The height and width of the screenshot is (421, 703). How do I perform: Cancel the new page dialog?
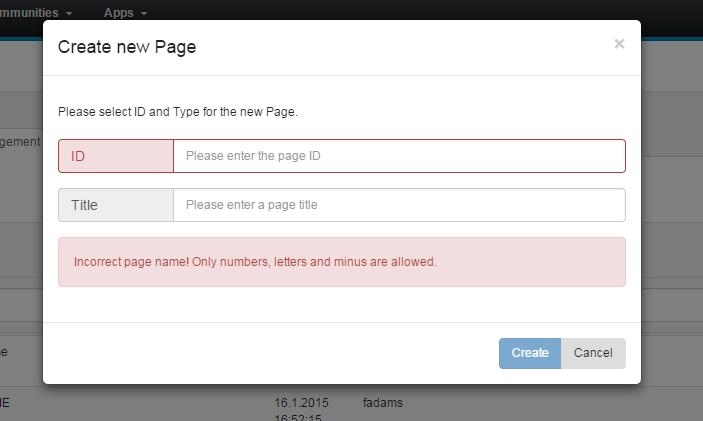tap(593, 353)
